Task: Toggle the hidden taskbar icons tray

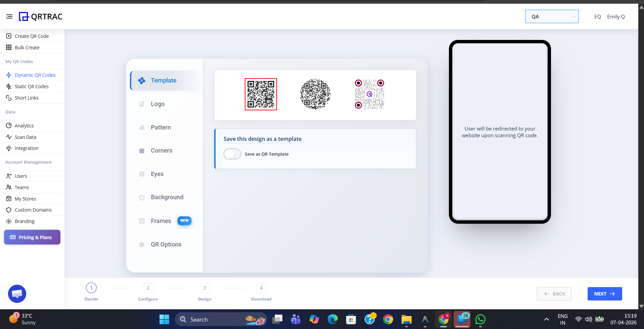Action: (x=546, y=319)
